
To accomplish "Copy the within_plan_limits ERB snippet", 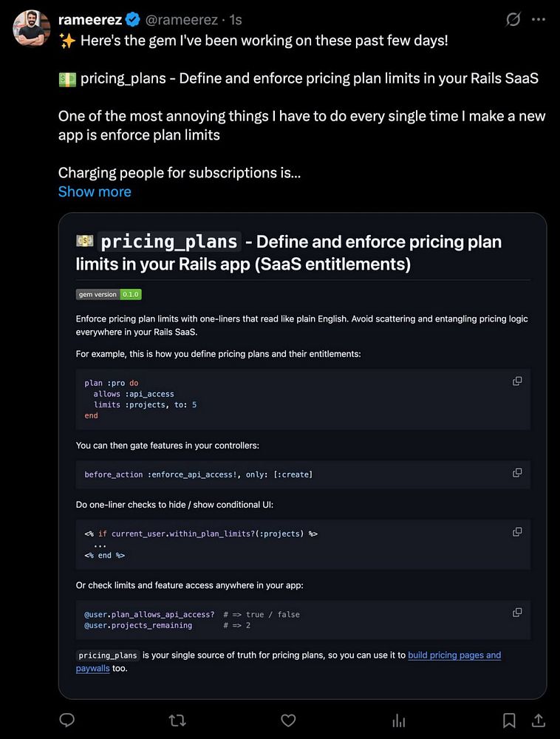I will pyautogui.click(x=517, y=532).
